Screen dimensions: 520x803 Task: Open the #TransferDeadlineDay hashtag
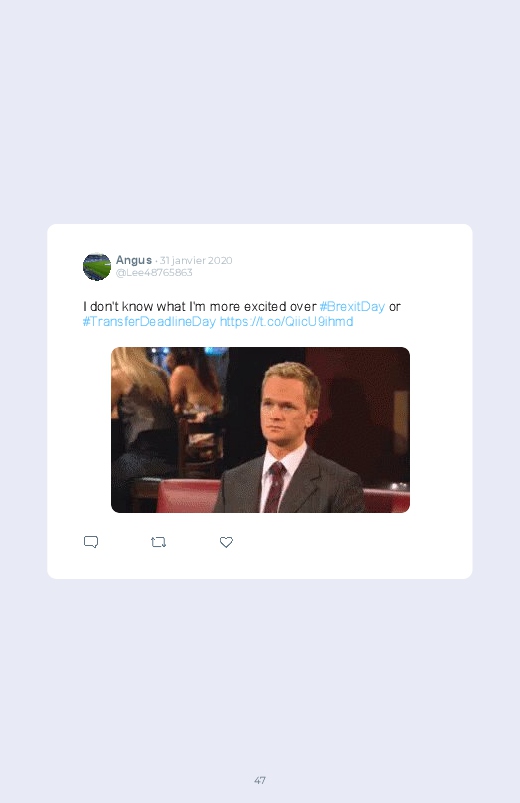149,322
